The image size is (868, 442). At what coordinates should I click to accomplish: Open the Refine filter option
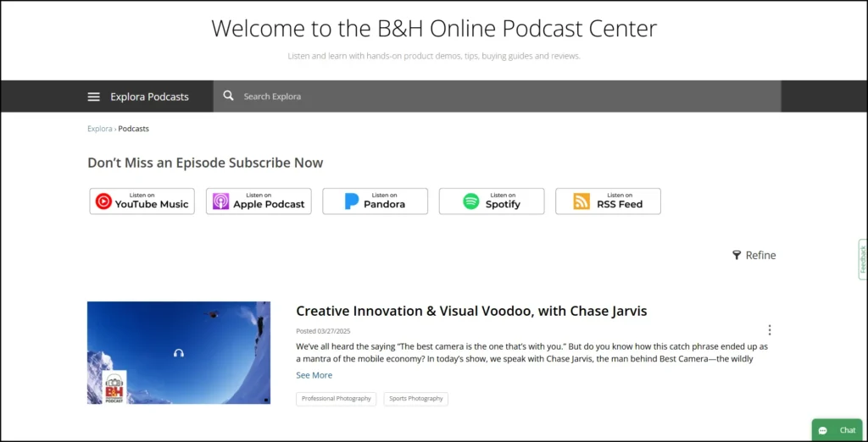point(754,255)
